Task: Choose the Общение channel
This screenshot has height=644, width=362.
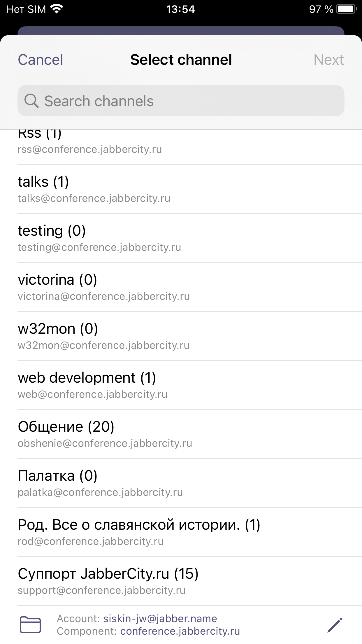Action: [181, 434]
